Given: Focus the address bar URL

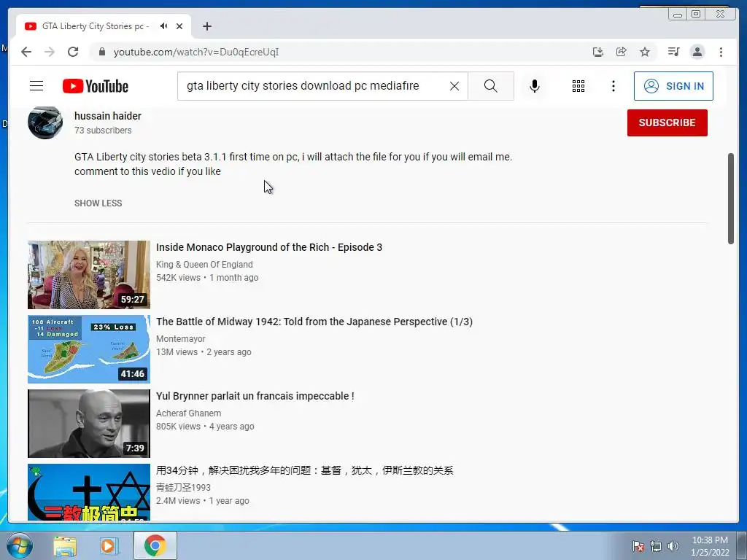Looking at the screenshot, I should click(196, 52).
